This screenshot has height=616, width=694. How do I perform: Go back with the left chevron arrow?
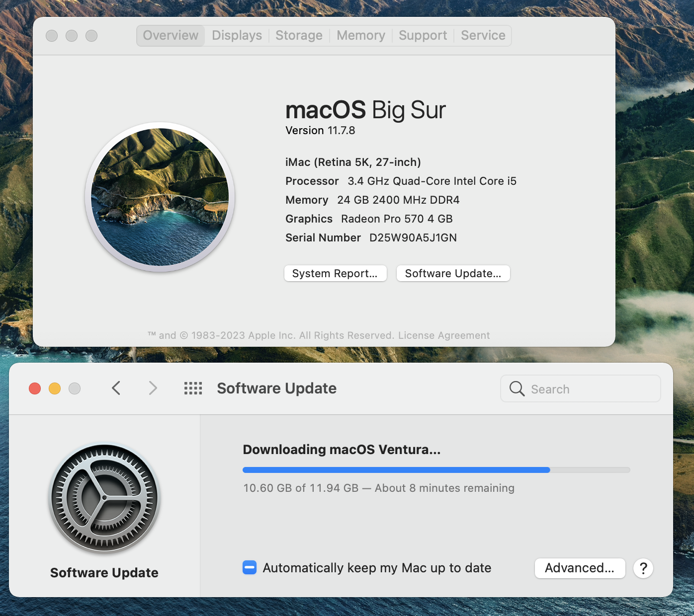tap(116, 388)
